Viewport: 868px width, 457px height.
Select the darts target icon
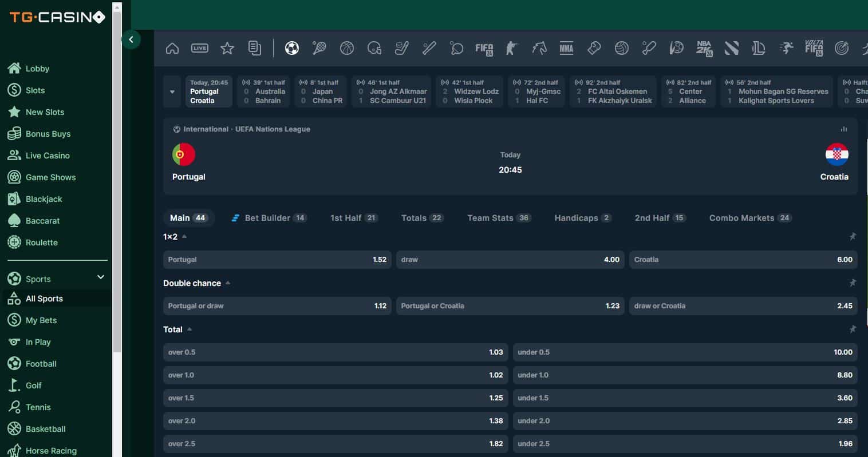841,48
